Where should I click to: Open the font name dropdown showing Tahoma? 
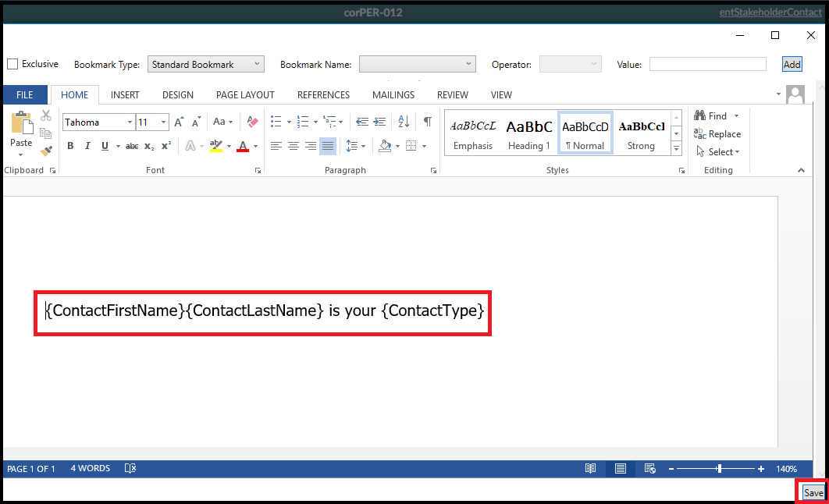pyautogui.click(x=130, y=122)
